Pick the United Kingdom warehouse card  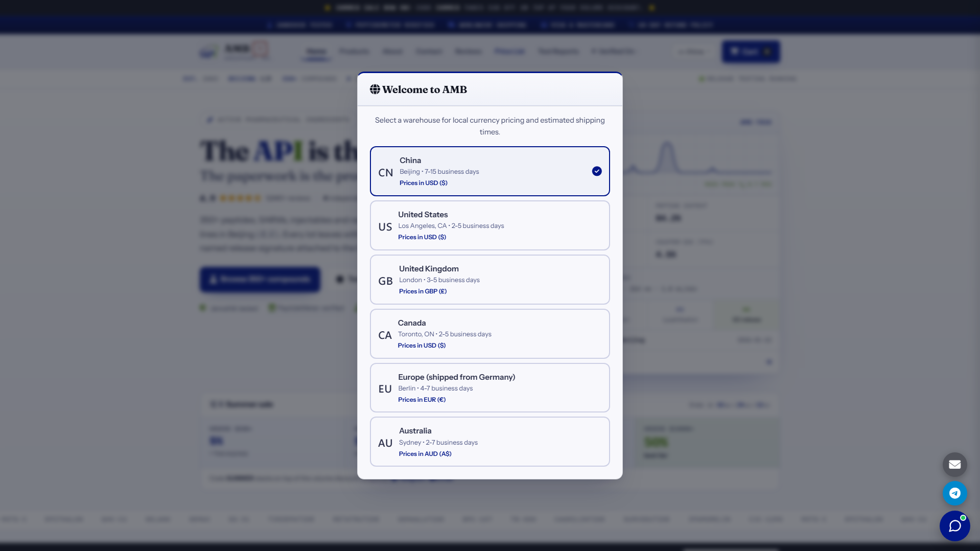coord(489,280)
